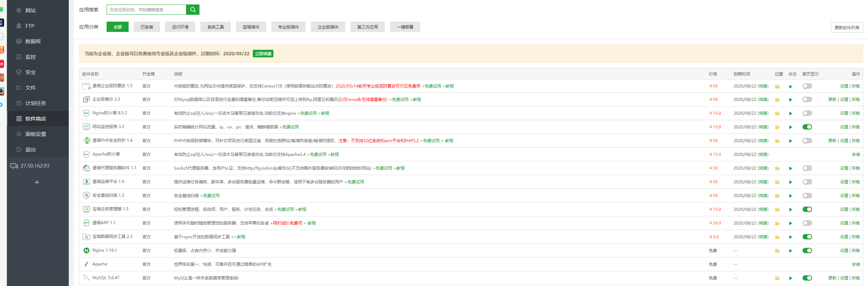Disable homepage display for 网站监控报表
868x286 pixels.
click(x=807, y=127)
